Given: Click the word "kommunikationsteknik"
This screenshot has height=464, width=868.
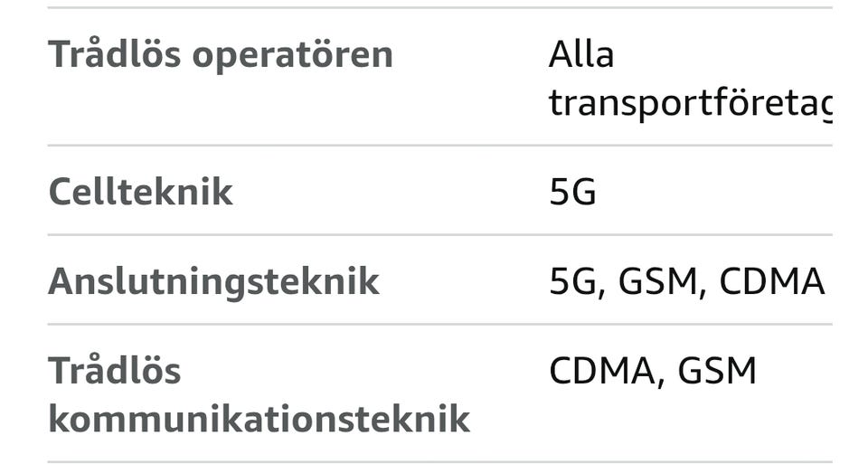Looking at the screenshot, I should pos(258,419).
